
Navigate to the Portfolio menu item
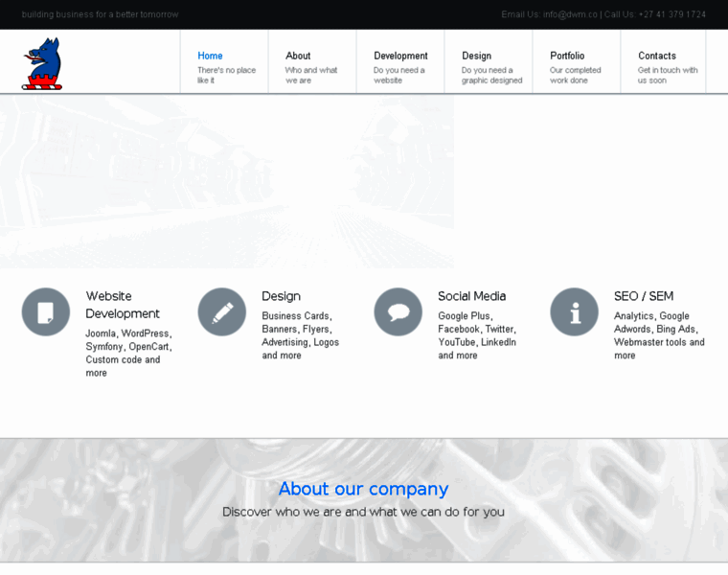click(567, 56)
